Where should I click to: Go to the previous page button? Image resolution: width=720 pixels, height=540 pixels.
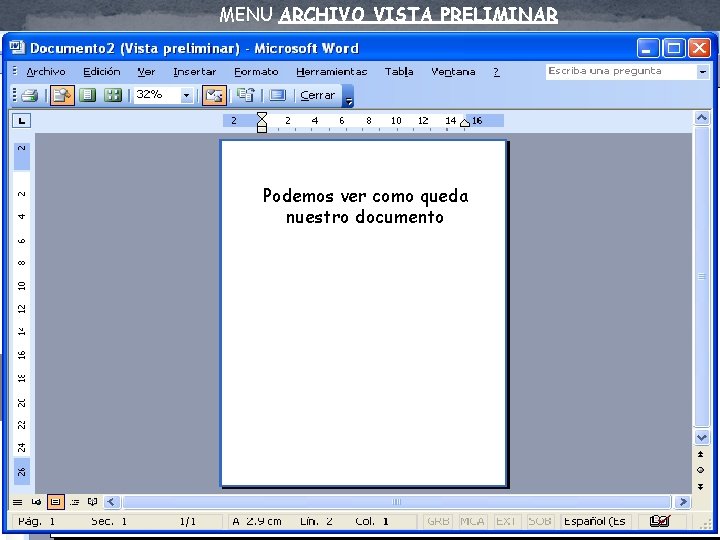point(701,454)
